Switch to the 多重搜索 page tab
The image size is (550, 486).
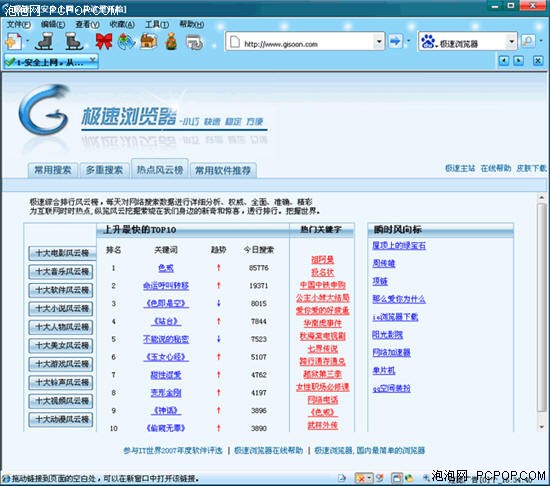tap(104, 170)
